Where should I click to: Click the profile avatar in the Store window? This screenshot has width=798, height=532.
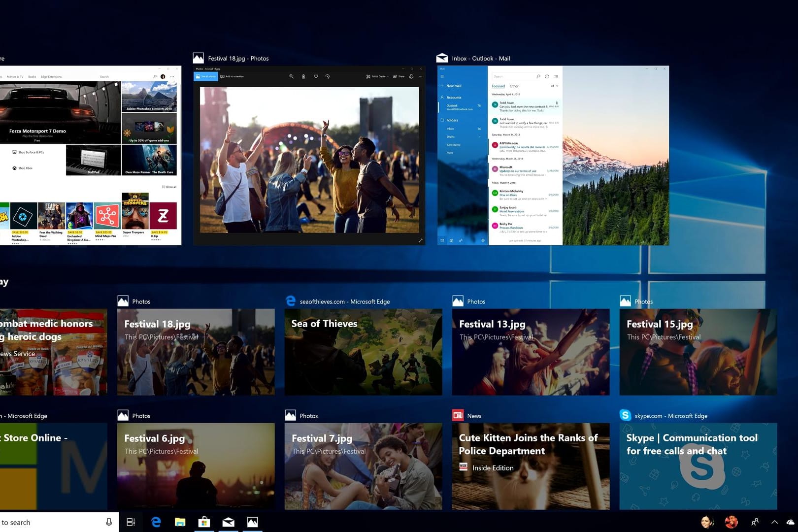click(163, 77)
